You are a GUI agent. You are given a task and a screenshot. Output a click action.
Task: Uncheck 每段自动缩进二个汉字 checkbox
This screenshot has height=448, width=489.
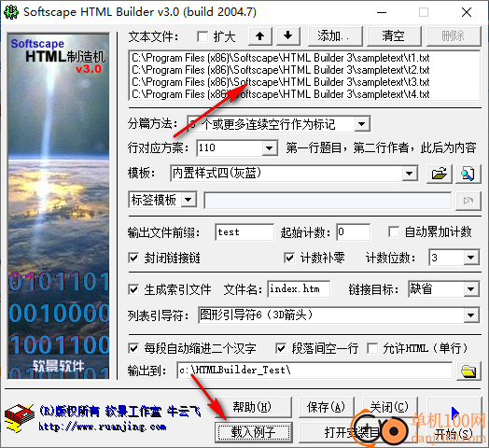point(133,348)
